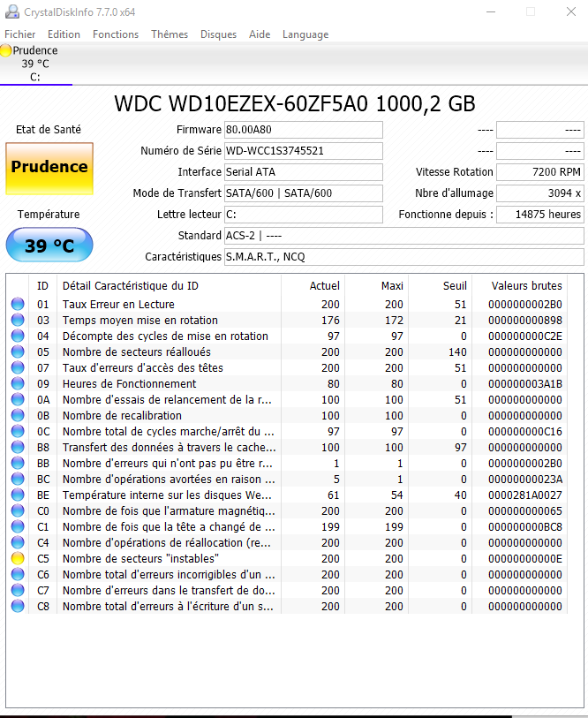Click the blue status icon for ID C0
588x718 pixels.
click(x=18, y=510)
